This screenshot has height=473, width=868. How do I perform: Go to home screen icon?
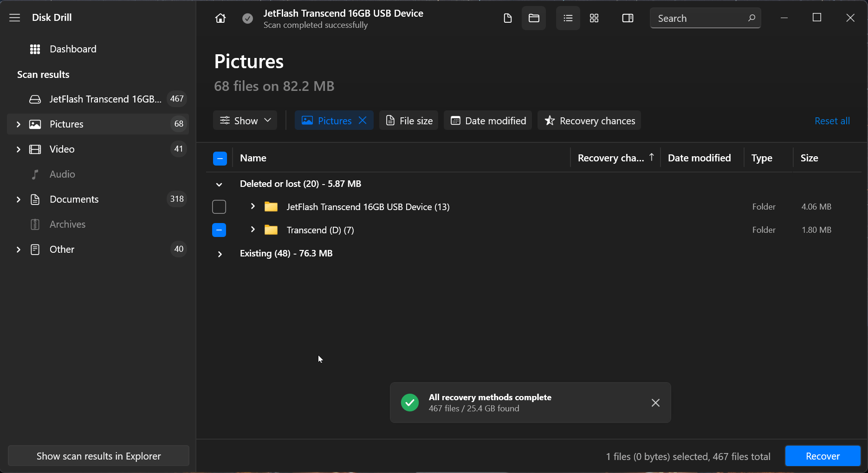pyautogui.click(x=220, y=18)
